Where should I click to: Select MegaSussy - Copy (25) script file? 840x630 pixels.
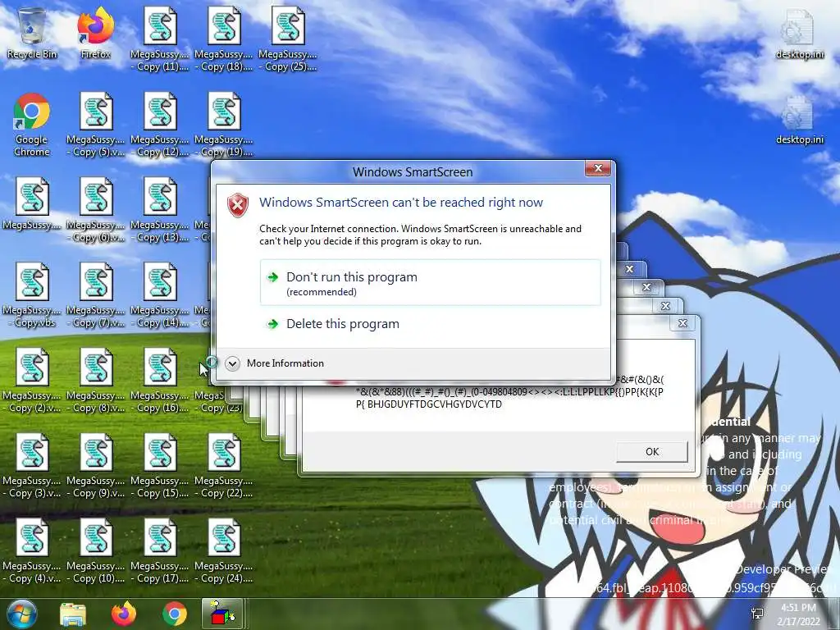point(288,39)
